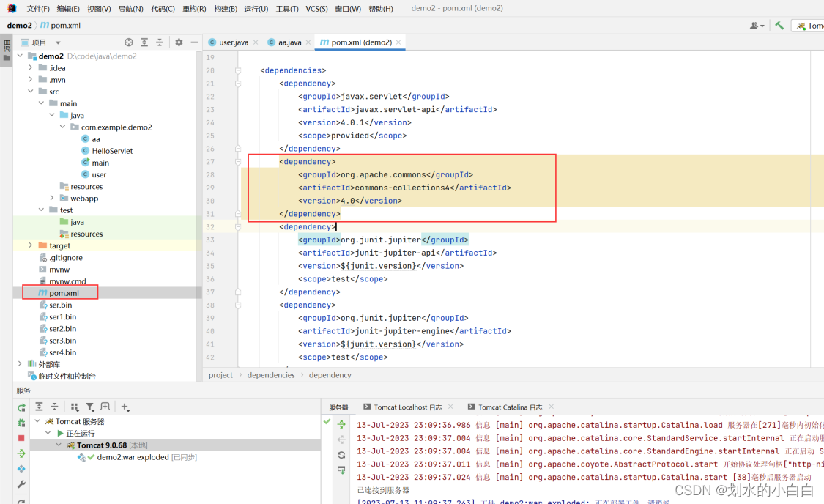Image resolution: width=824 pixels, height=504 pixels.
Task: Switch to Tomcat Localhost 日志 tab
Action: pos(407,407)
